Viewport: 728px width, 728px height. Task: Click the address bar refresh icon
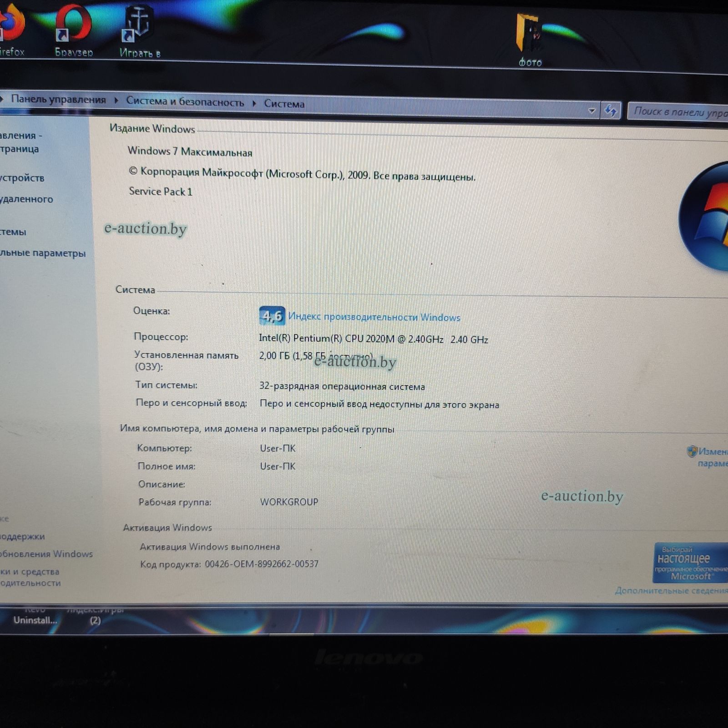[610, 110]
